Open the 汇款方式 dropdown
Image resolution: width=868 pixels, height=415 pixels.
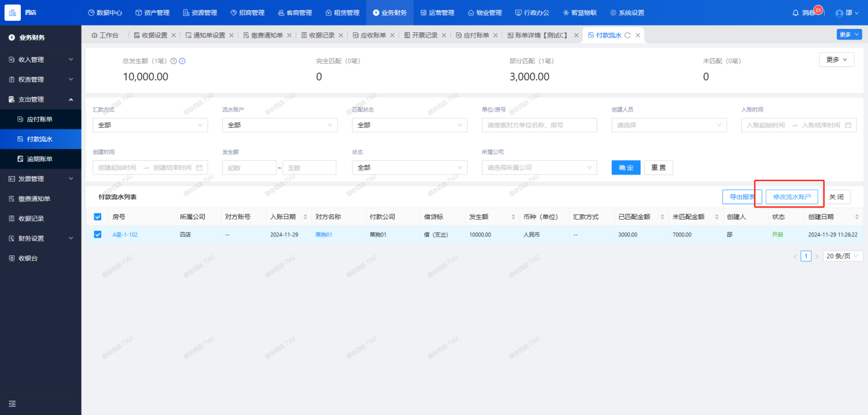click(150, 125)
